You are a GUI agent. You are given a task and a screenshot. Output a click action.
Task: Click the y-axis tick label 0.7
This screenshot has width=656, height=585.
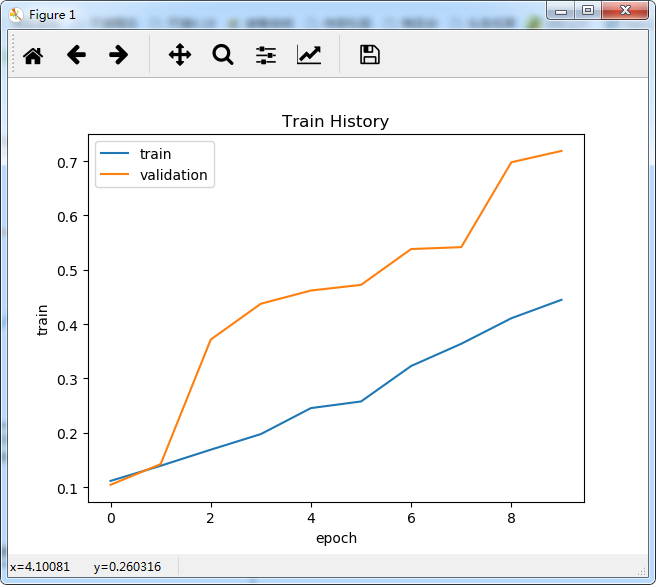coord(67,163)
